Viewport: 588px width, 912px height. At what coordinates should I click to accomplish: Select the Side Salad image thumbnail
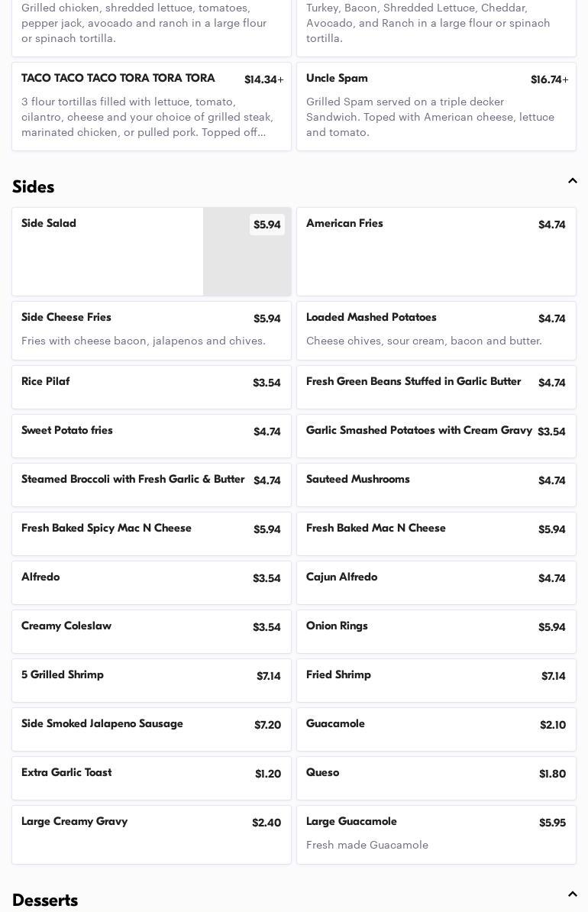246,260
